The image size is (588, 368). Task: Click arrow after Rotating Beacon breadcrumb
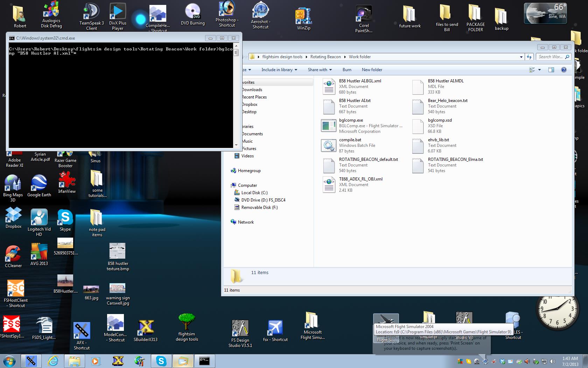(x=345, y=57)
